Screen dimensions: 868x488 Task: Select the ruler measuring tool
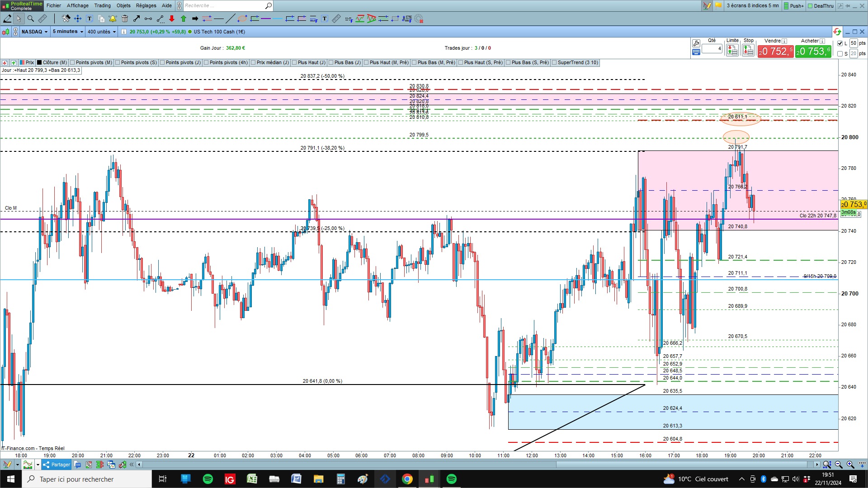click(42, 19)
